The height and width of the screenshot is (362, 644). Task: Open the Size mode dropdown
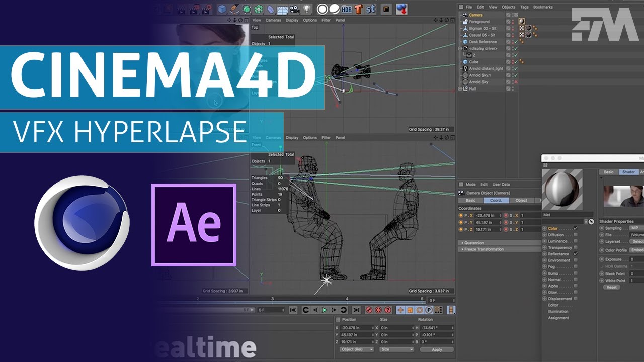396,349
